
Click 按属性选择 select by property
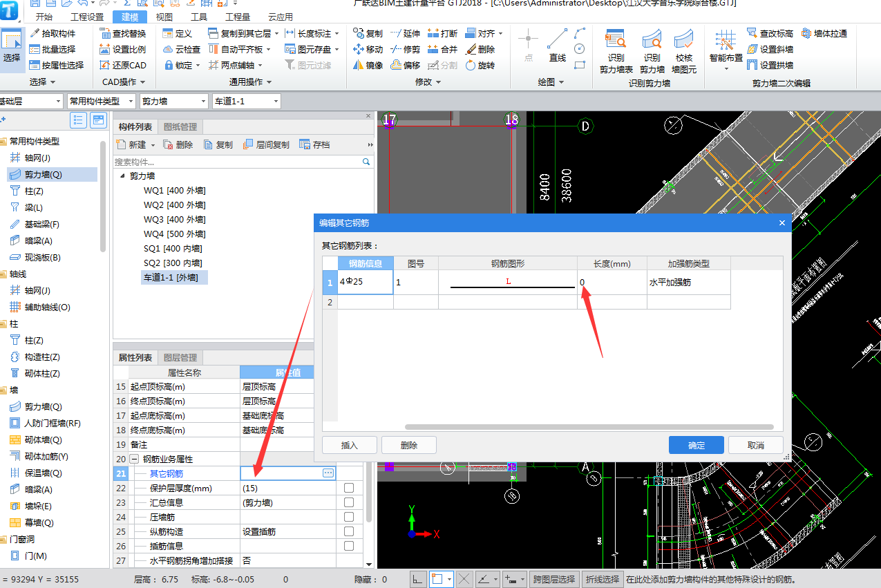[x=57, y=65]
